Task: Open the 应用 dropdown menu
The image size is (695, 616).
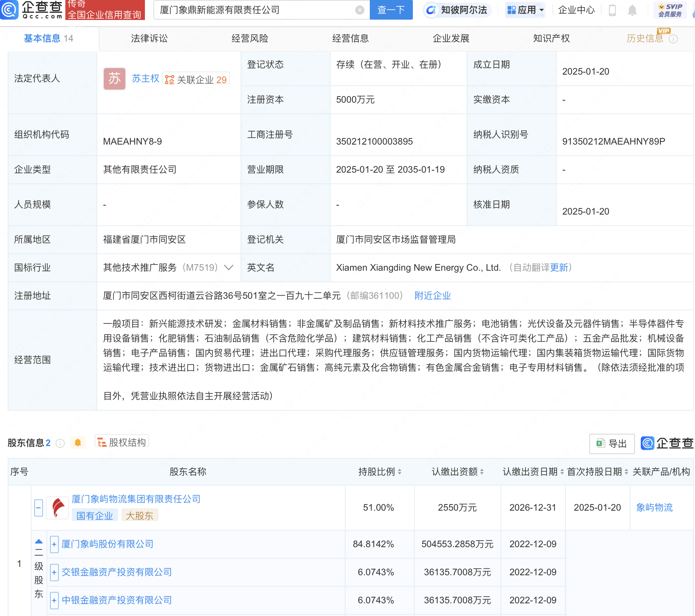Action: pyautogui.click(x=525, y=10)
